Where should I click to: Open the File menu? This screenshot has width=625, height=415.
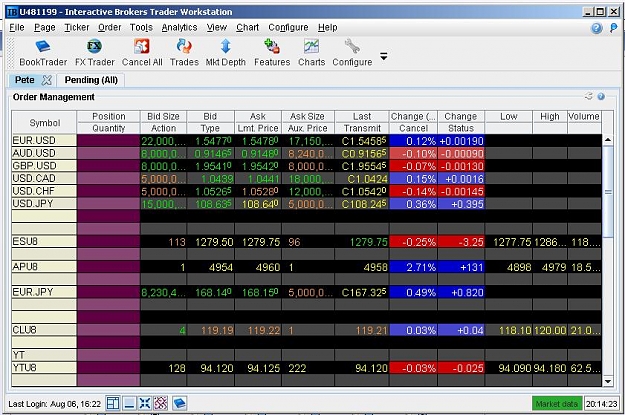point(17,28)
